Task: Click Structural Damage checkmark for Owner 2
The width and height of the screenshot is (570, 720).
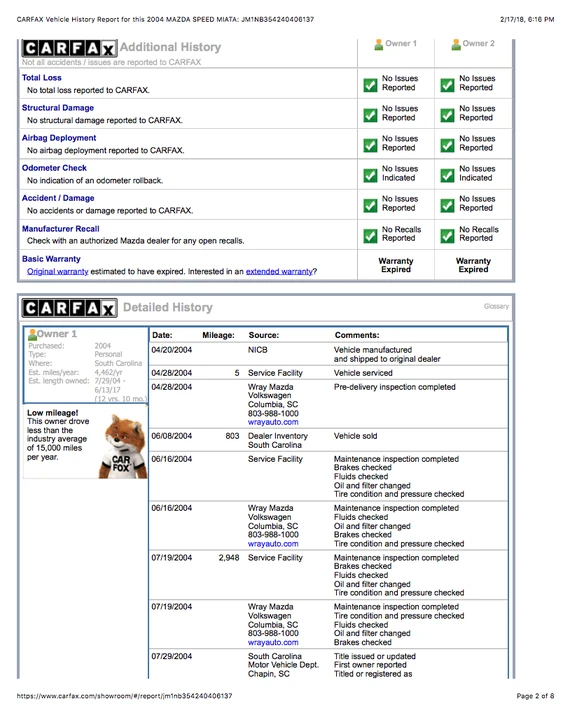Action: 447,115
